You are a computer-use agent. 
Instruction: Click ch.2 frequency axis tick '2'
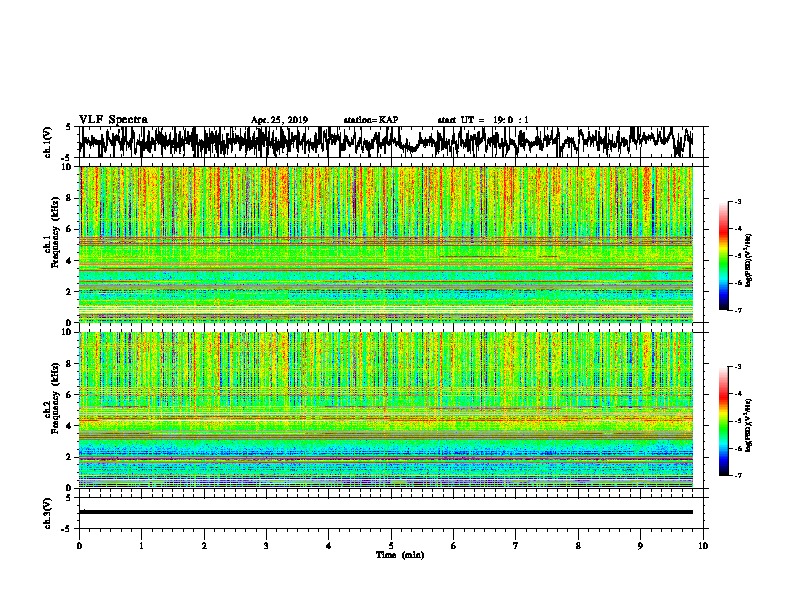pyautogui.click(x=70, y=457)
